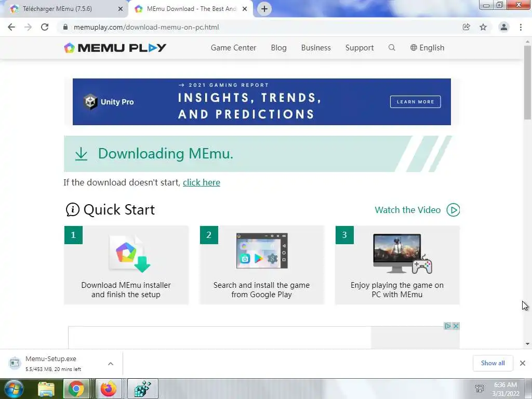Click the Unity Pro logo in ad
Viewport: 532px width, 399px height.
pyautogui.click(x=109, y=102)
